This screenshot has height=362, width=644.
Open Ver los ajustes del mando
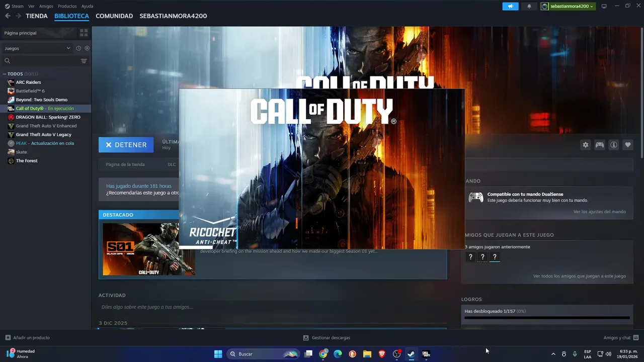tap(600, 212)
